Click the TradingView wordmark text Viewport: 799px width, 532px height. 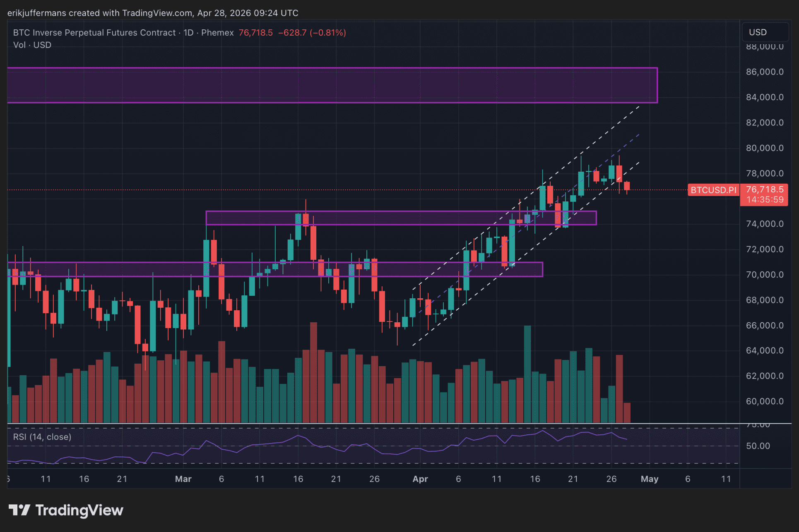coord(79,510)
